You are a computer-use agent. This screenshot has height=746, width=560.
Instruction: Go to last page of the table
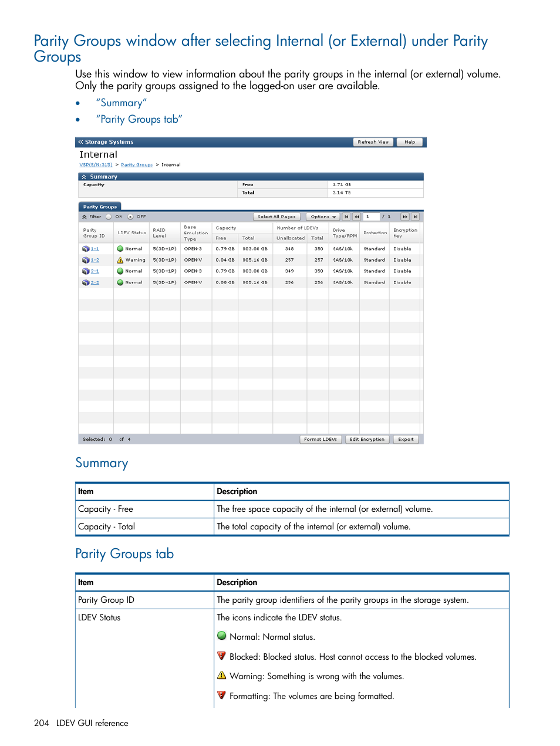pyautogui.click(x=416, y=217)
